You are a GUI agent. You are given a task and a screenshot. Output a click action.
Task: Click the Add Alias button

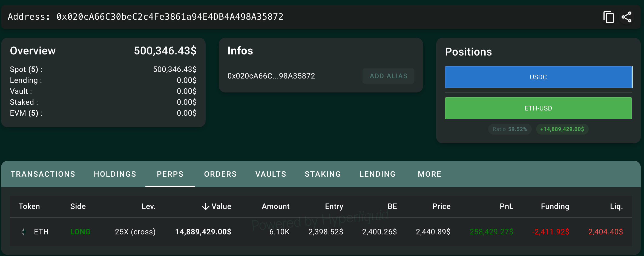(389, 76)
